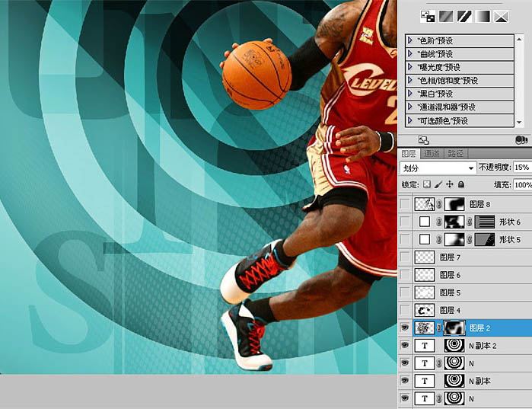
Task: Select the 形状 6 layer name
Action: click(510, 222)
